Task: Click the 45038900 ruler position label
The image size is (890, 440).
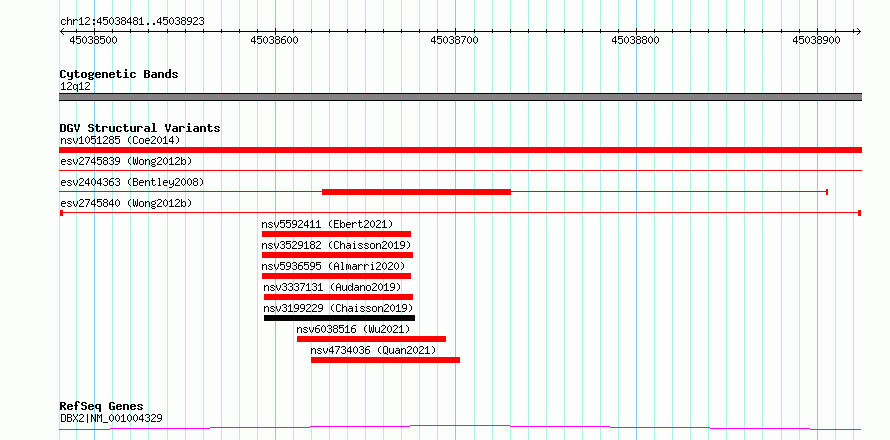Action: point(816,40)
